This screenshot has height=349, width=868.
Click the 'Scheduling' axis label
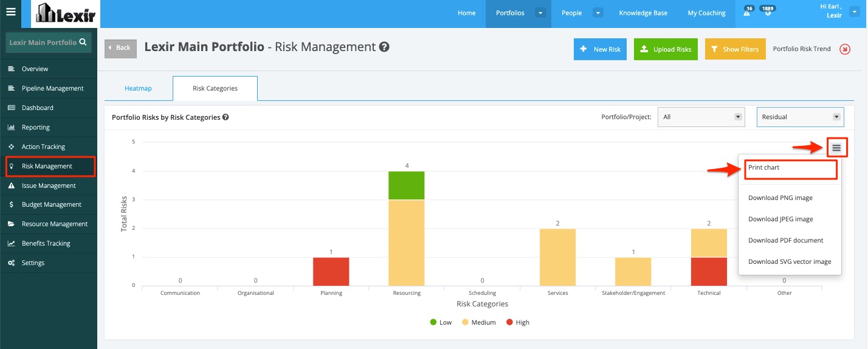(482, 293)
